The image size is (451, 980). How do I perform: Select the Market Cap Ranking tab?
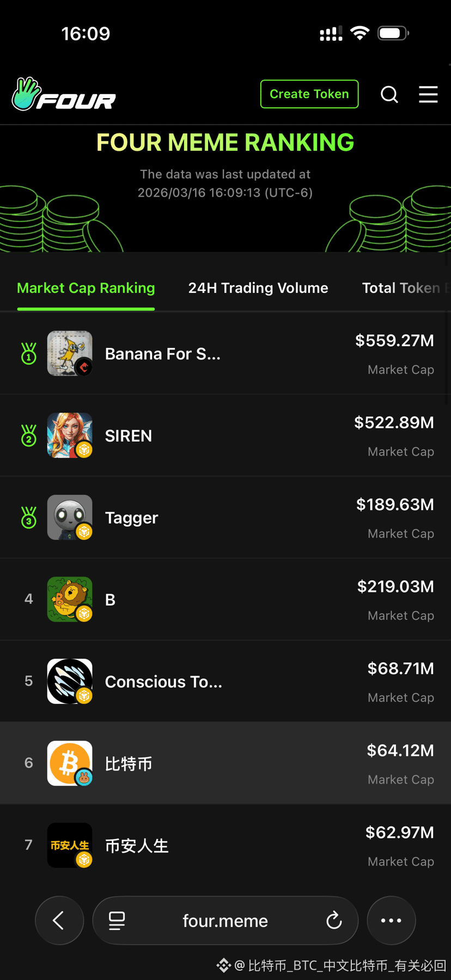pos(86,288)
